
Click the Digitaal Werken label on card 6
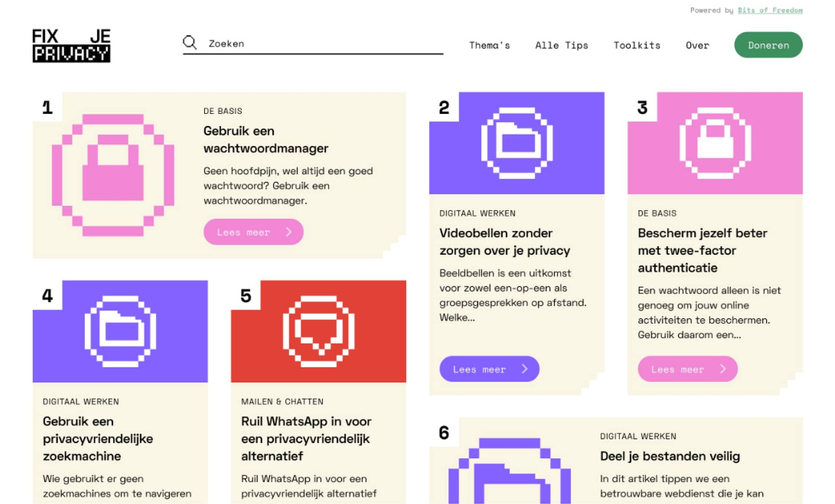638,436
